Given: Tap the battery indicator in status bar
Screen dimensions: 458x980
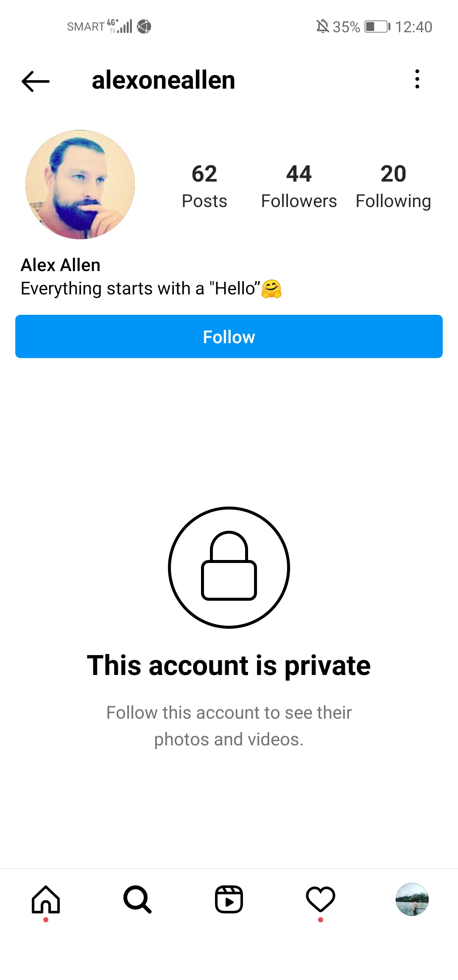Looking at the screenshot, I should click(377, 27).
